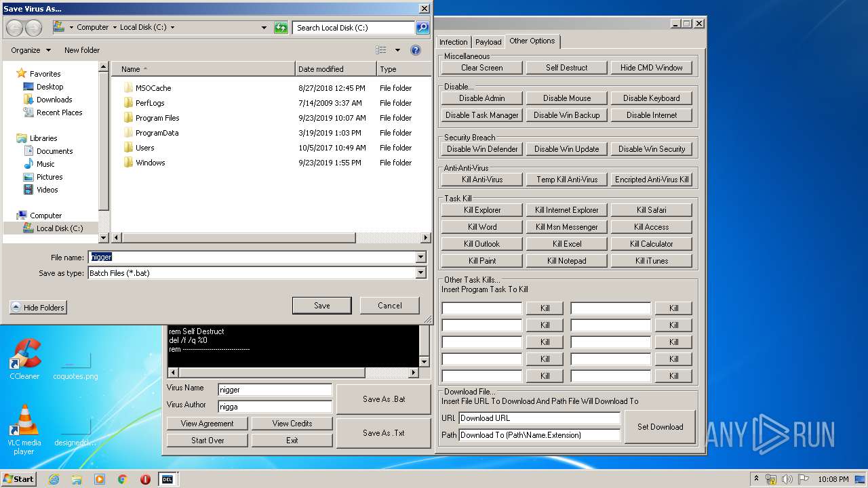Expand the Save as type dropdown
868x488 pixels.
pyautogui.click(x=421, y=273)
